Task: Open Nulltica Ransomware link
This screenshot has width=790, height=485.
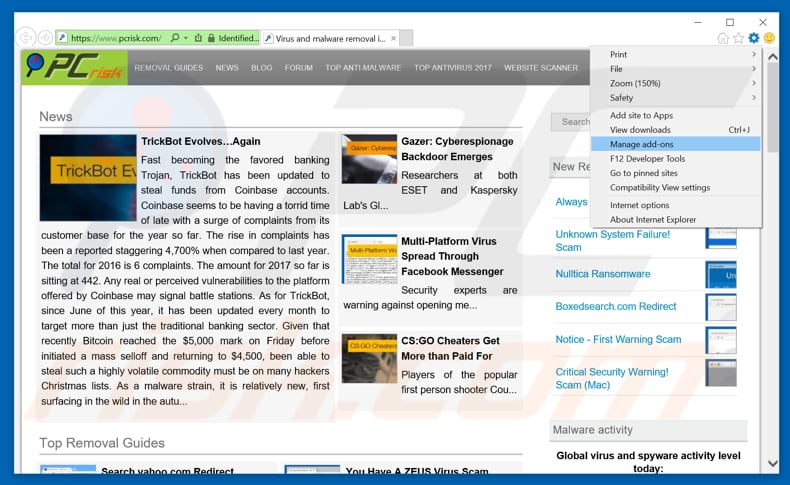Action: click(x=603, y=274)
